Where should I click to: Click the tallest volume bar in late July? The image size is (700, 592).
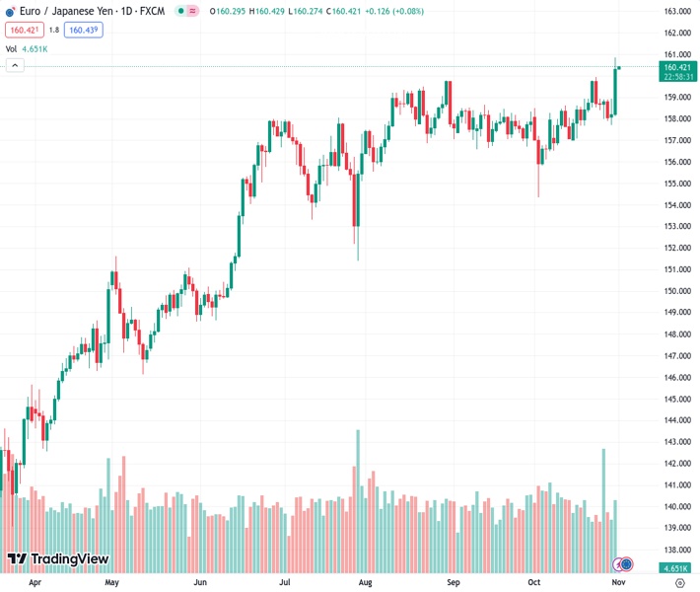[x=358, y=493]
